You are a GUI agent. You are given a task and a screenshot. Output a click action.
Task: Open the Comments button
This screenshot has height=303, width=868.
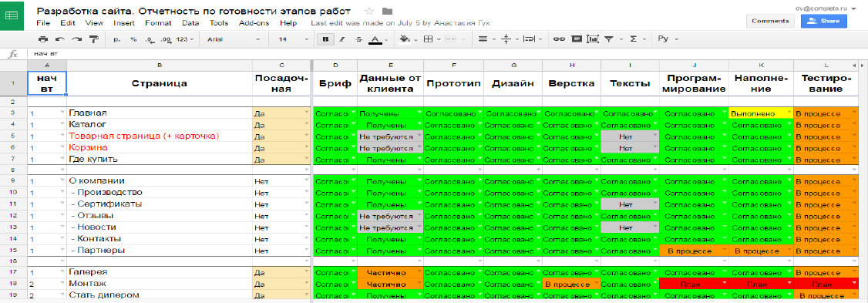coord(771,21)
